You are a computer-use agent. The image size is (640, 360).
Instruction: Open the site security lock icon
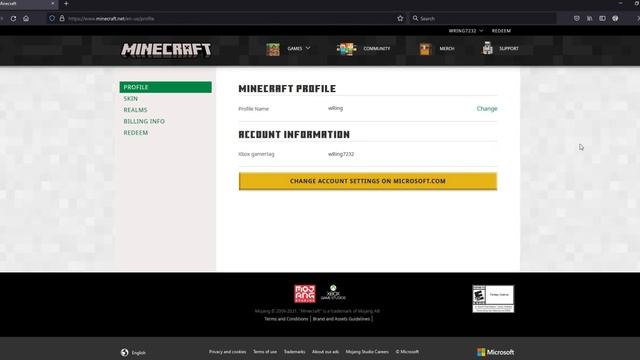tap(62, 18)
